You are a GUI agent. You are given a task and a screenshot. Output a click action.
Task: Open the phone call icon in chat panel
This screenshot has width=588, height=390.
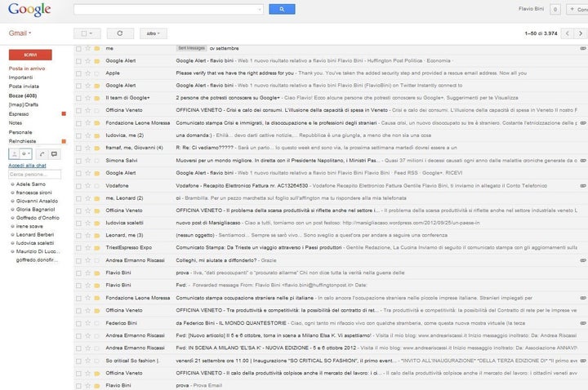click(x=42, y=154)
